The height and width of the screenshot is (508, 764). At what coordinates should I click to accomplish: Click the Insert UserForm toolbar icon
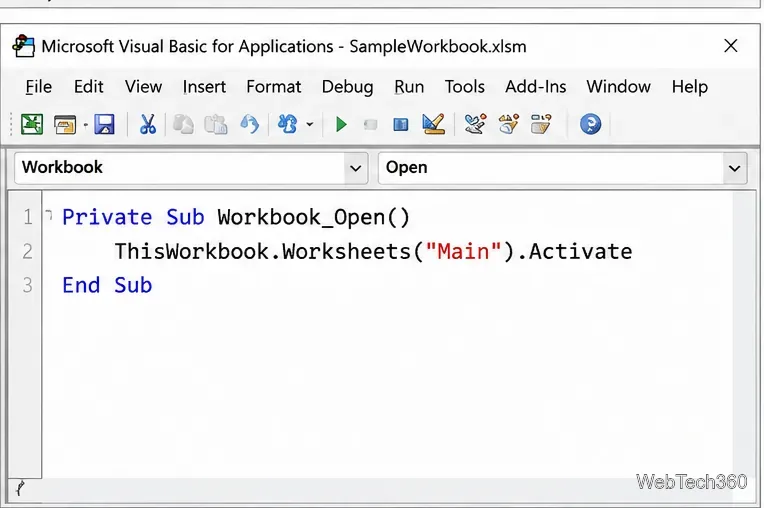tap(65, 124)
